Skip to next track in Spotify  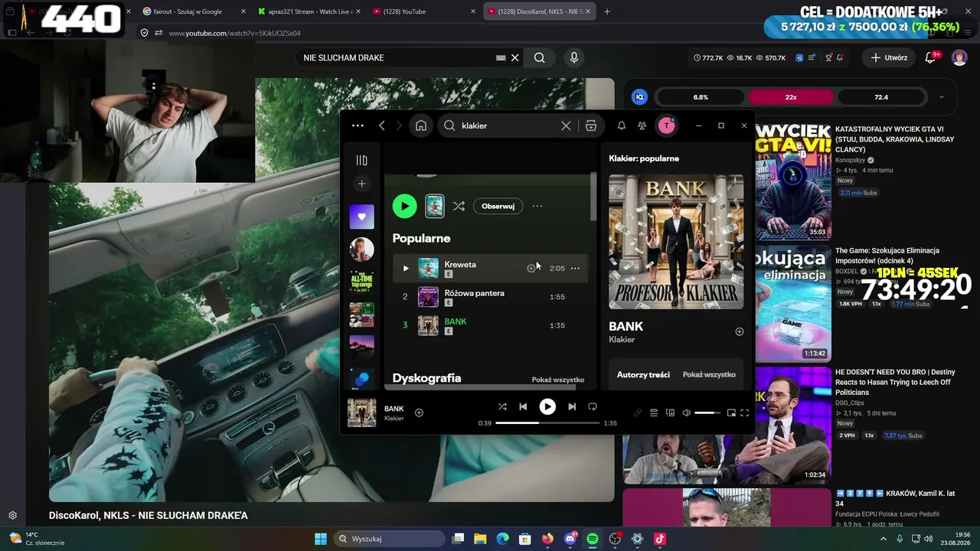tap(572, 407)
